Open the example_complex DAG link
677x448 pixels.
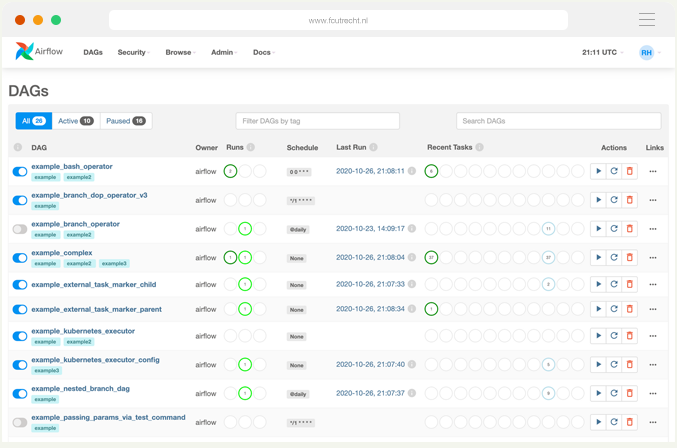click(62, 253)
